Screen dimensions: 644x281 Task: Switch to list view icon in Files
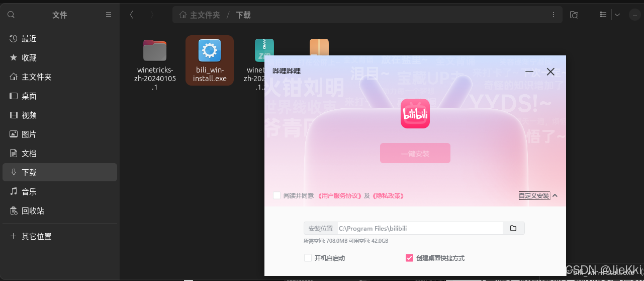[x=603, y=15]
